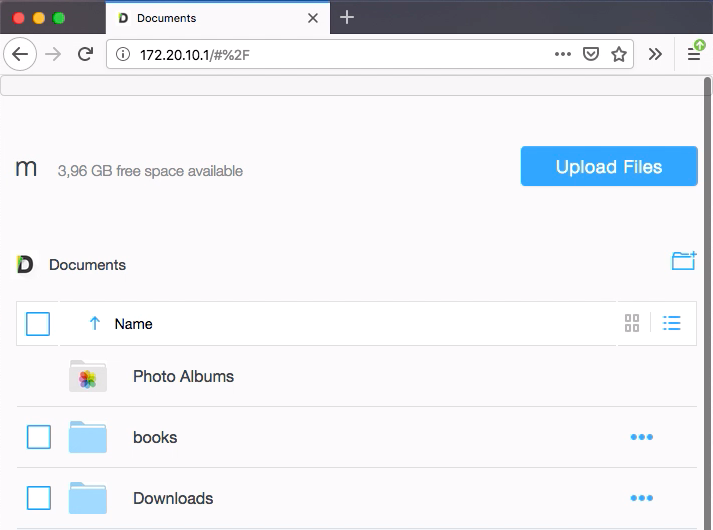713x530 pixels.
Task: Show site information for 172.20.10.1
Action: click(x=123, y=54)
